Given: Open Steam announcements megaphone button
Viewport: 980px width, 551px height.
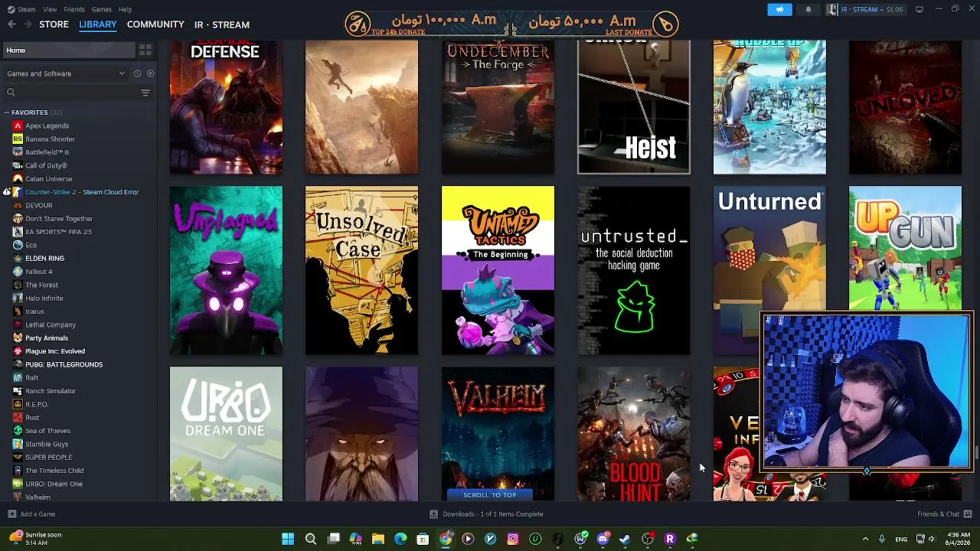Looking at the screenshot, I should [x=779, y=9].
